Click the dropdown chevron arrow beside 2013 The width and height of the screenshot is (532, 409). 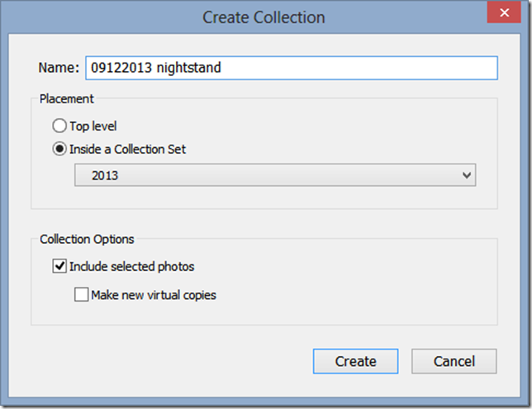coord(467,175)
